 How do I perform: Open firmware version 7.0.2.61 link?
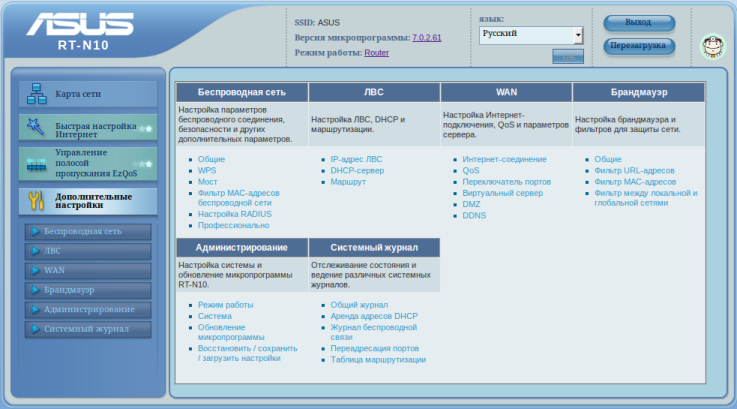[x=427, y=38]
